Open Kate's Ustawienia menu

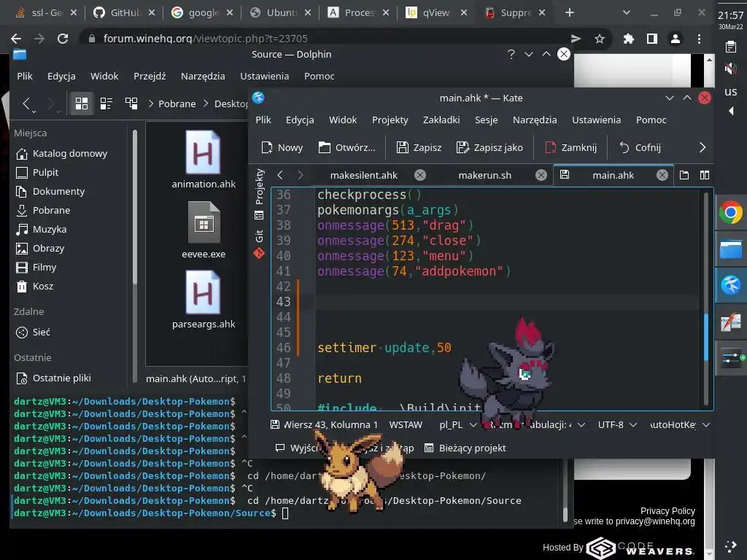pyautogui.click(x=596, y=120)
